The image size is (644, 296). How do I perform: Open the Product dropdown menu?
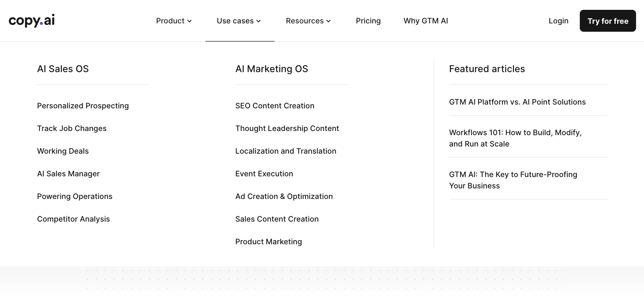pos(174,21)
